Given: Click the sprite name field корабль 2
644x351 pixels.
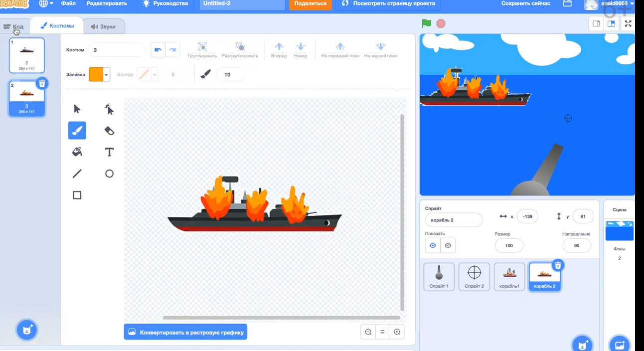Looking at the screenshot, I should [x=454, y=220].
